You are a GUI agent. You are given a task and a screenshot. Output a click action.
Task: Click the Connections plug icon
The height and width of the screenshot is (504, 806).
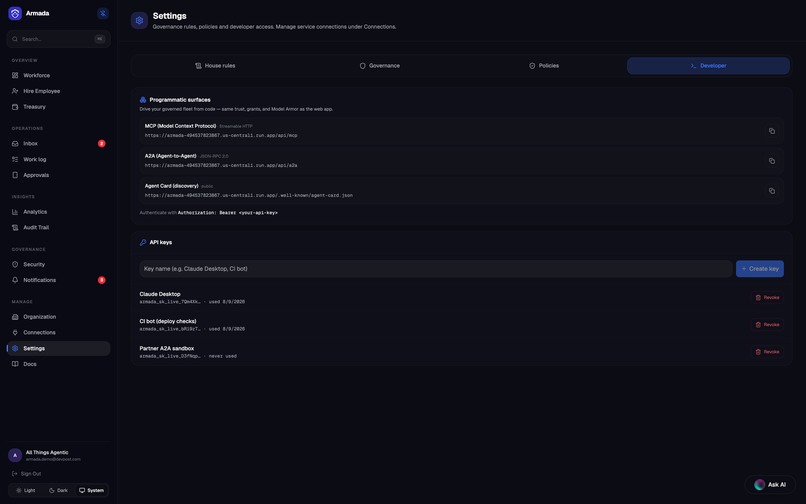(x=15, y=333)
